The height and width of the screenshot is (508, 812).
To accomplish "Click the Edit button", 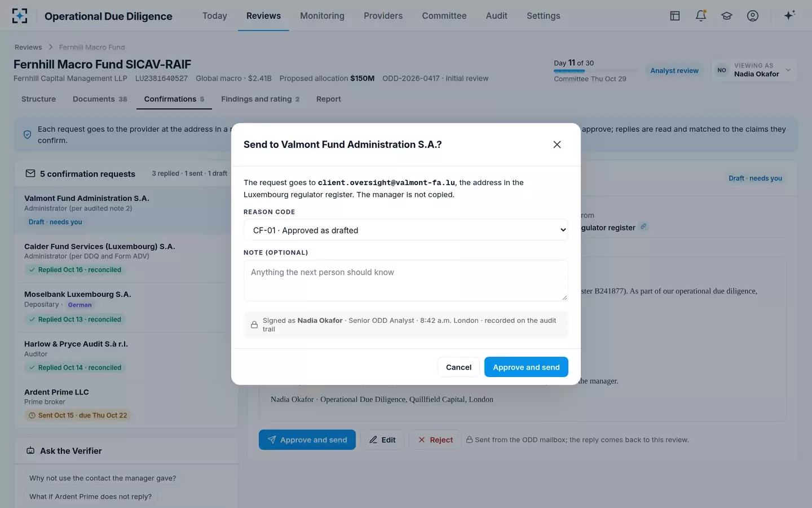I will pyautogui.click(x=382, y=440).
